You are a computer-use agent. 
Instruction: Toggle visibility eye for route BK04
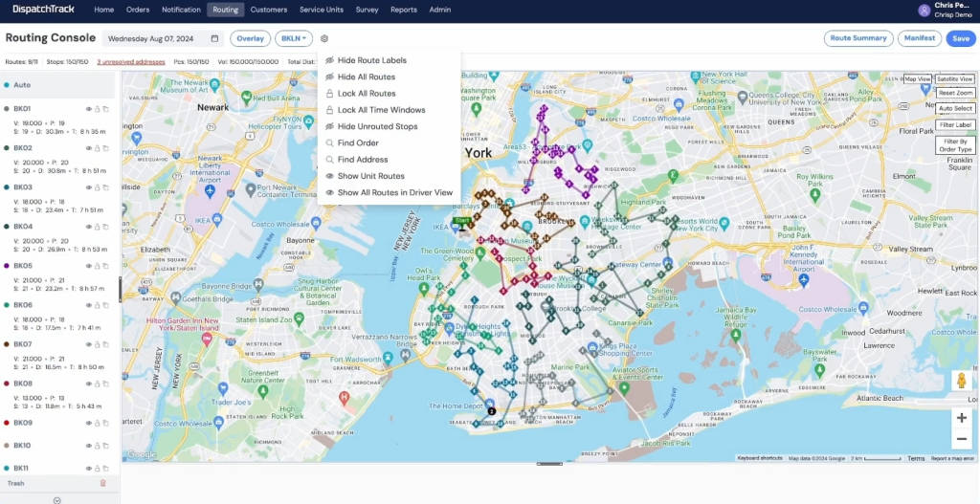89,227
